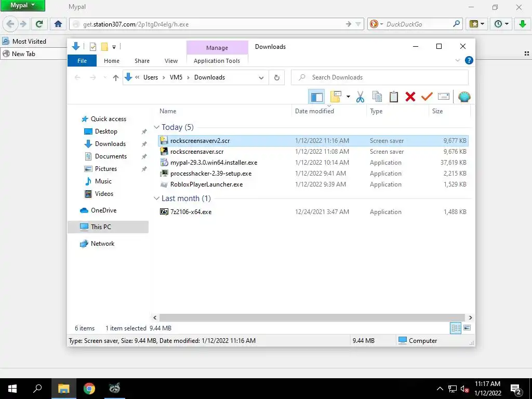
Task: Open the Application Tools tab
Action: (x=217, y=61)
